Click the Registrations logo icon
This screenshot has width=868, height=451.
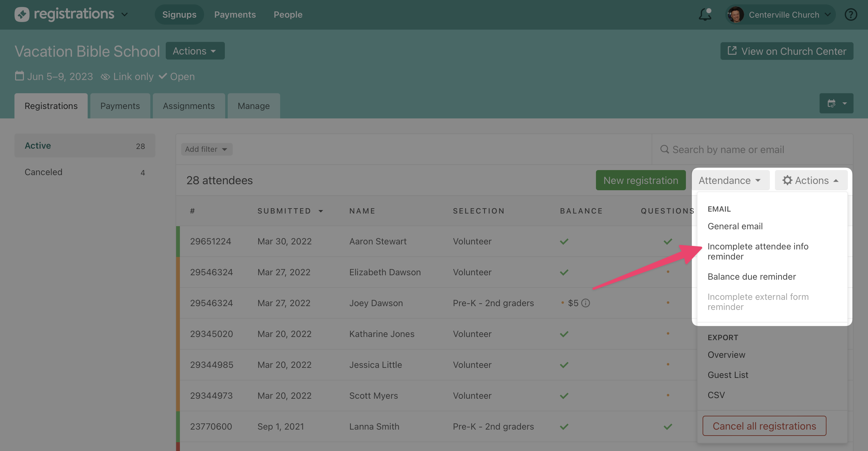[x=22, y=14]
